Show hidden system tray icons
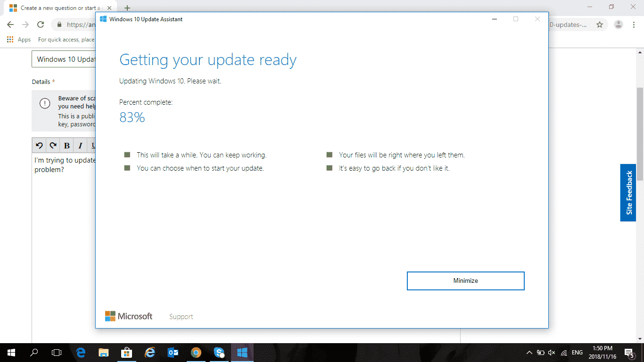This screenshot has height=362, width=644. 529,353
